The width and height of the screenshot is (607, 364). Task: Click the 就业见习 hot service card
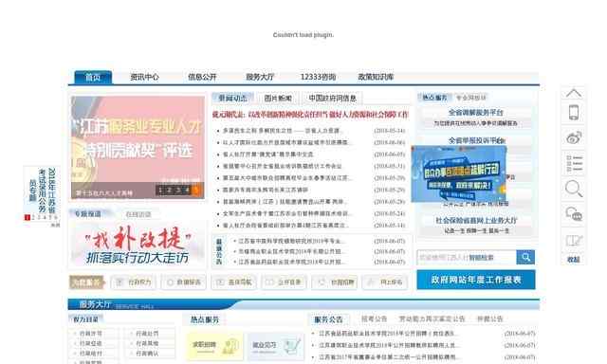tap(275, 346)
